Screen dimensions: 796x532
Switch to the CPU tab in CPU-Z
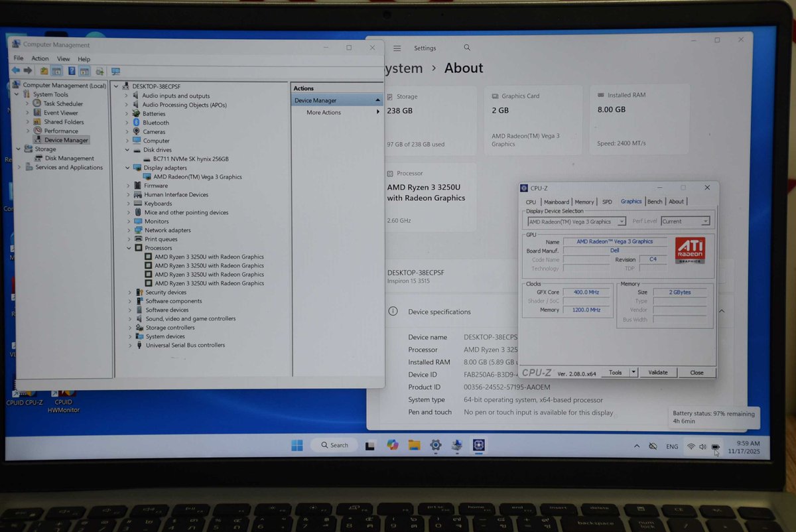tap(531, 202)
